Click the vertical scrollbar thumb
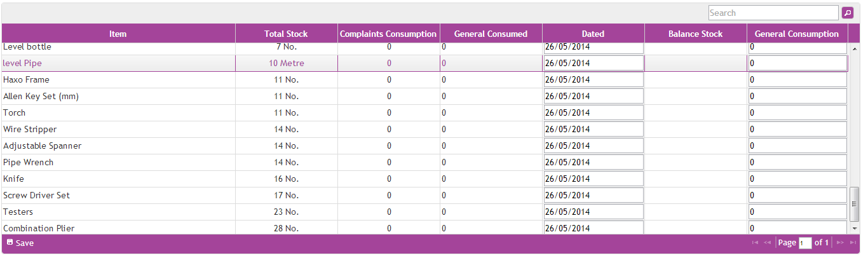The image size is (868, 272). [x=855, y=204]
